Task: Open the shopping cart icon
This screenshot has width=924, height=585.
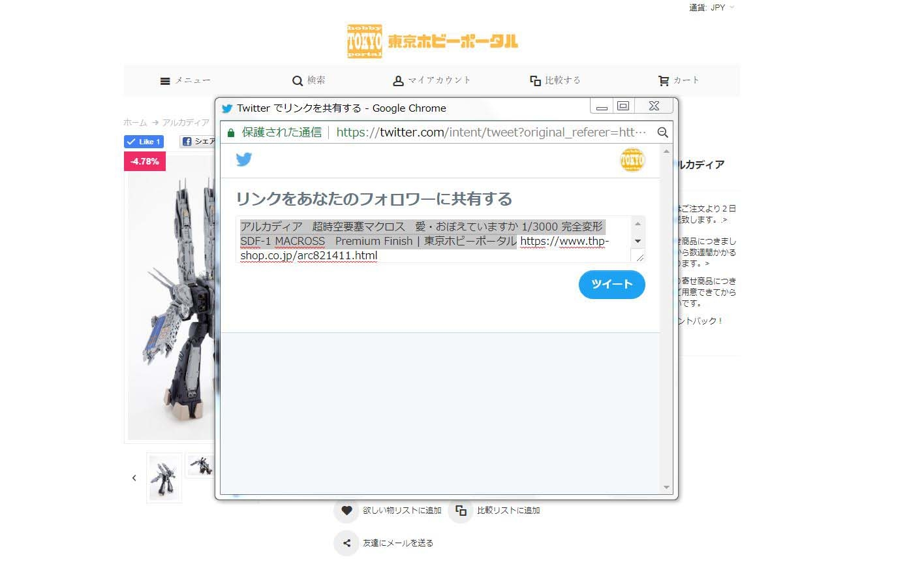Action: coord(664,81)
